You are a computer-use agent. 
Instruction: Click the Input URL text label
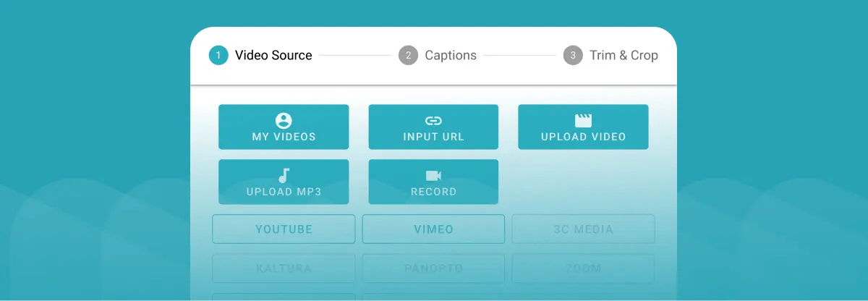433,137
